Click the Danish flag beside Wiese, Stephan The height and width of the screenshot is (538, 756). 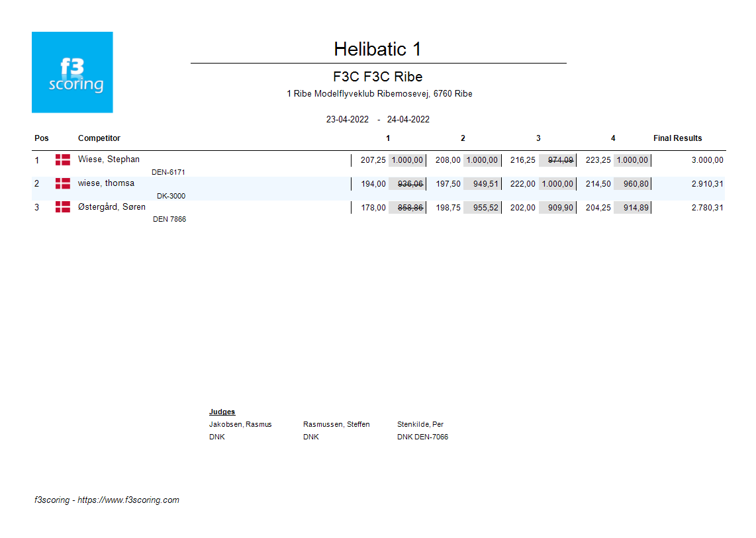[63, 159]
